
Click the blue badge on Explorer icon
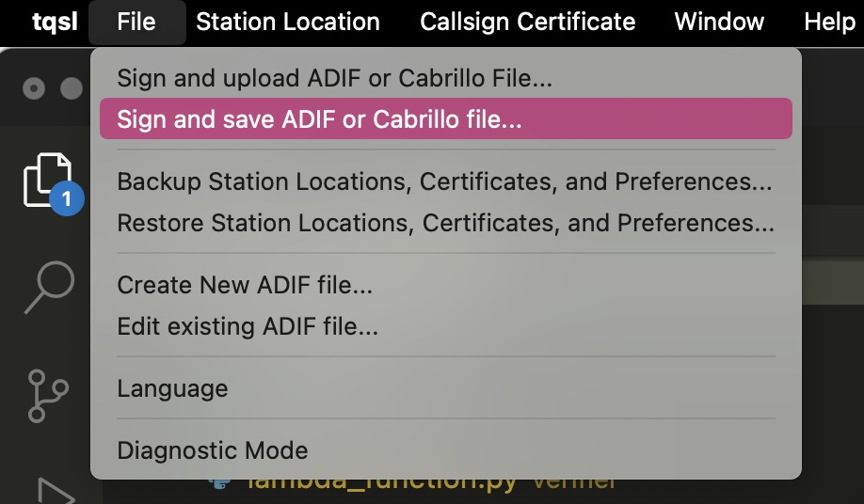click(x=67, y=198)
